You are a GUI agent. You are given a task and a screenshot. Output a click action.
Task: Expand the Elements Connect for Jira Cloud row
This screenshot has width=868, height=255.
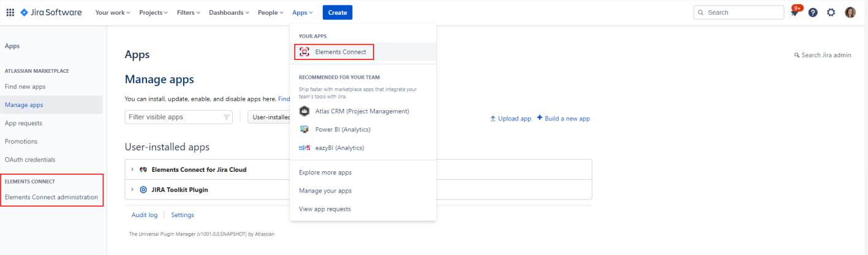132,169
